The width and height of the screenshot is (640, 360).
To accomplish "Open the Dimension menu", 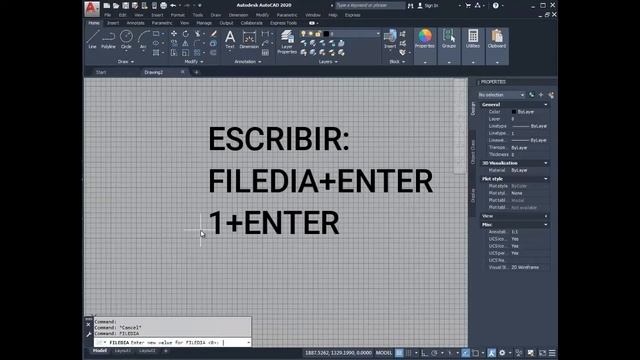I will click(238, 15).
